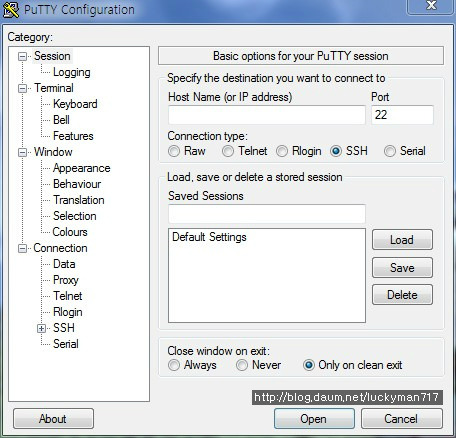Click the About button

(x=53, y=419)
